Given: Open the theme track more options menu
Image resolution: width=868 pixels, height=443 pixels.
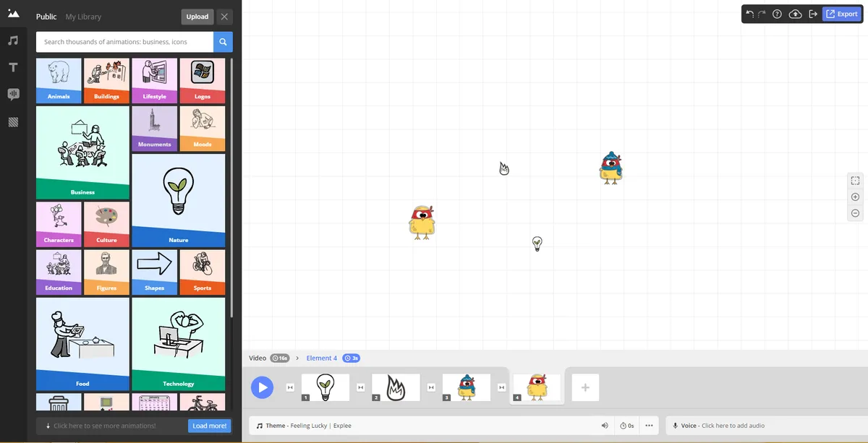Looking at the screenshot, I should coord(649,426).
